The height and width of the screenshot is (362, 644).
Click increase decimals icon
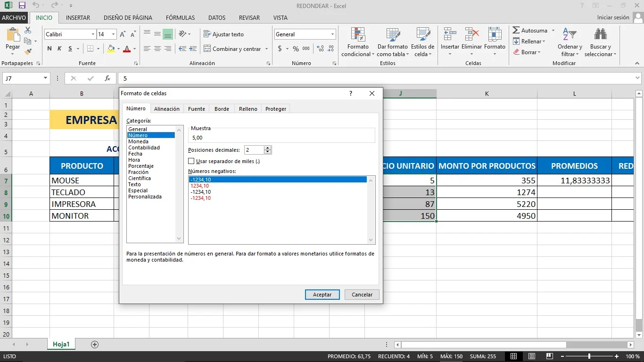point(321,49)
